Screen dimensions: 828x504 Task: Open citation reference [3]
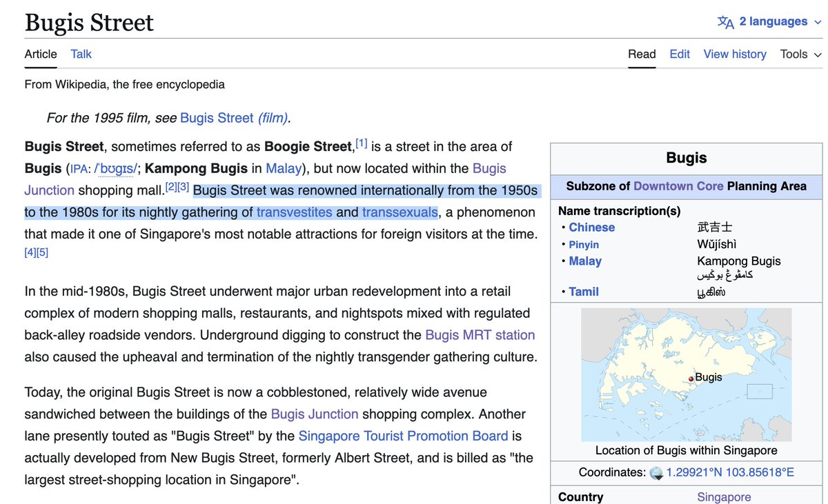[x=183, y=186]
